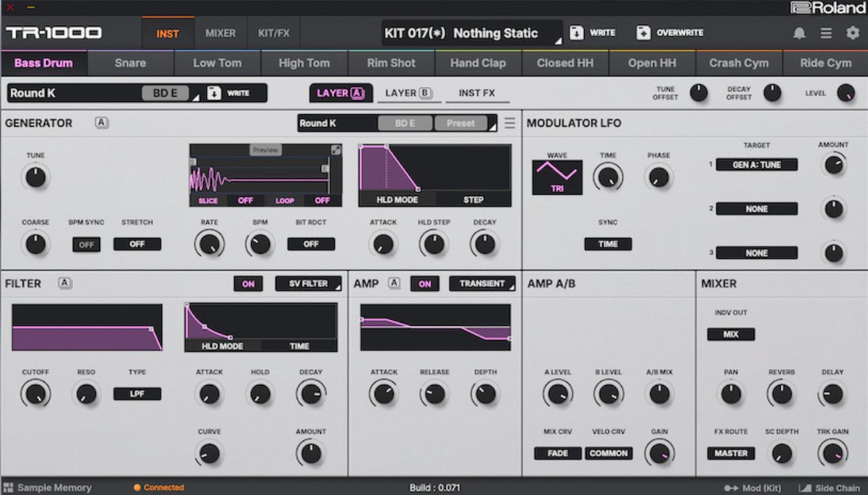The width and height of the screenshot is (868, 495).
Task: Select the Snare instrument tab
Action: coord(130,63)
